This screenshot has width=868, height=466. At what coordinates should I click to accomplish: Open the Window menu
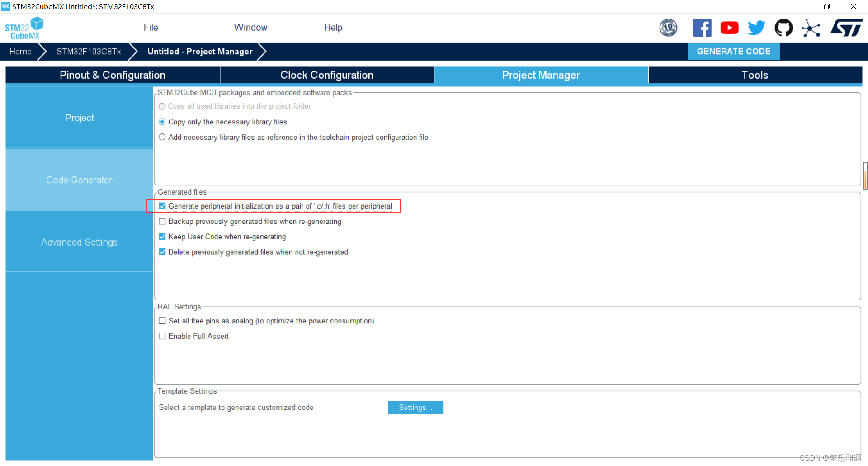(250, 28)
